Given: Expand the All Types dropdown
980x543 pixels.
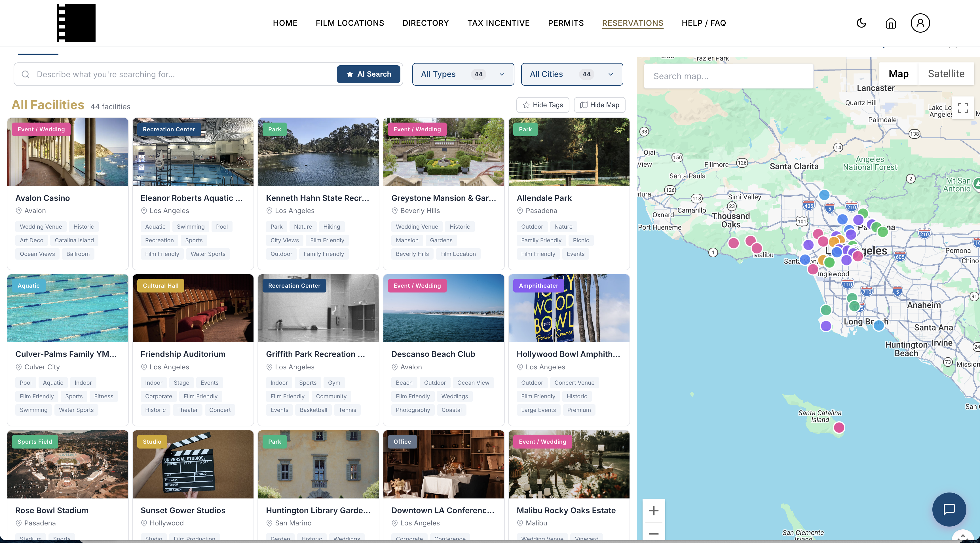Looking at the screenshot, I should coord(463,74).
